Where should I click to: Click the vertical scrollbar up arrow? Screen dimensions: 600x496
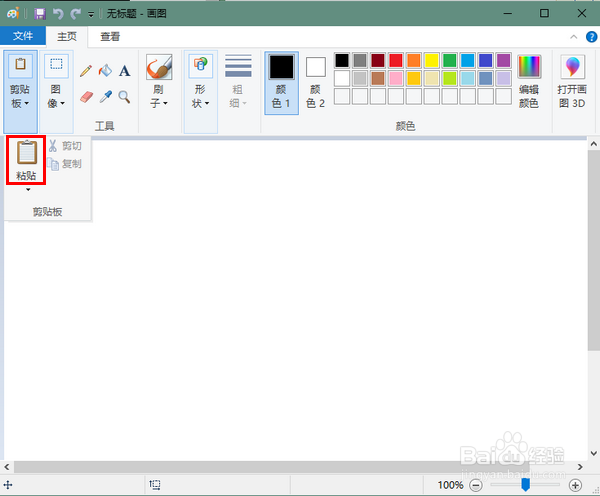point(593,144)
